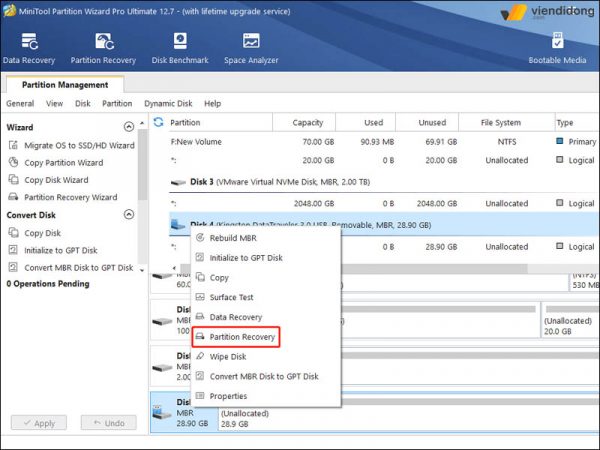Click the refresh icon beside Partition header
The image size is (600, 450).
pos(158,122)
